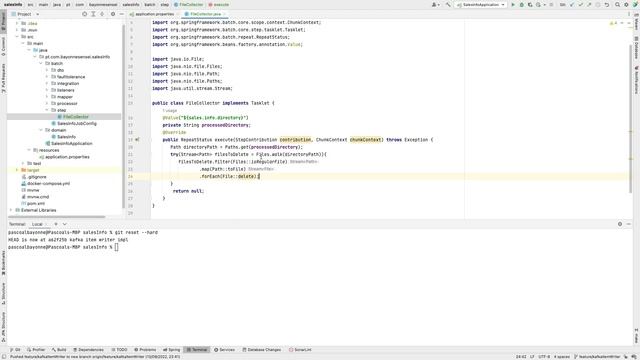The image size is (640, 360).
Task: Click UTF-8 encoding in status bar
Action: click(x=544, y=357)
